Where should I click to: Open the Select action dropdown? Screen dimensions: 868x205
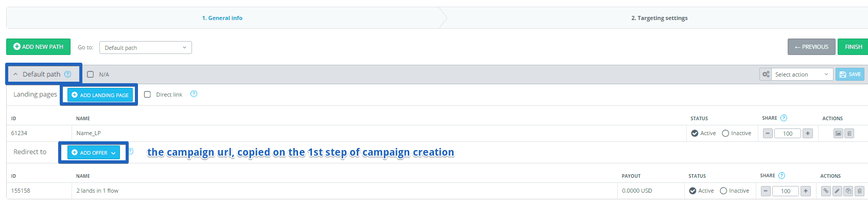coord(802,74)
